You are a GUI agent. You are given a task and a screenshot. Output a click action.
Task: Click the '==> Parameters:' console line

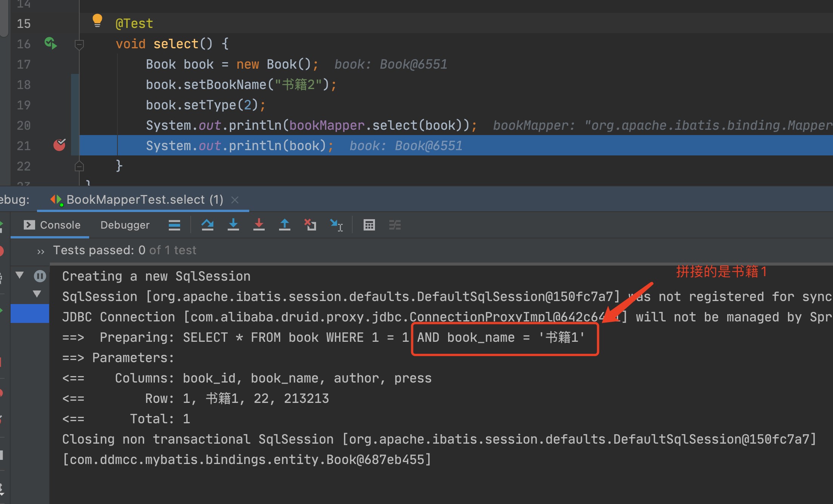click(x=118, y=358)
